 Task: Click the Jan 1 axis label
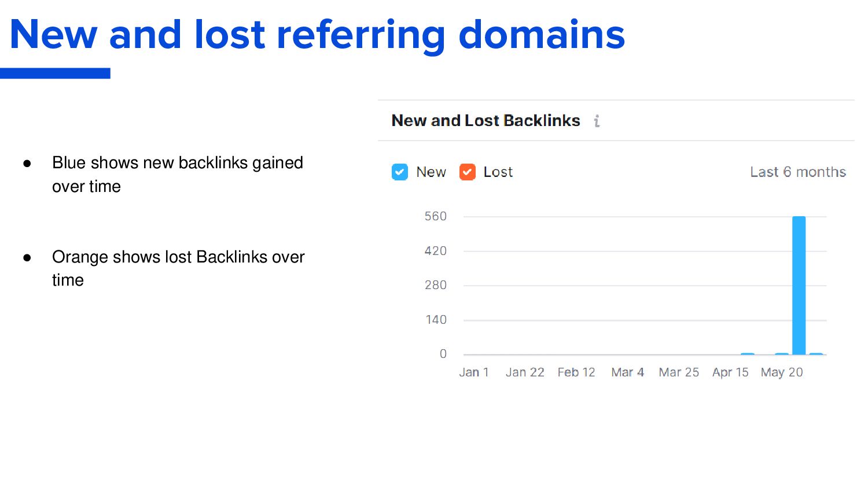click(474, 372)
